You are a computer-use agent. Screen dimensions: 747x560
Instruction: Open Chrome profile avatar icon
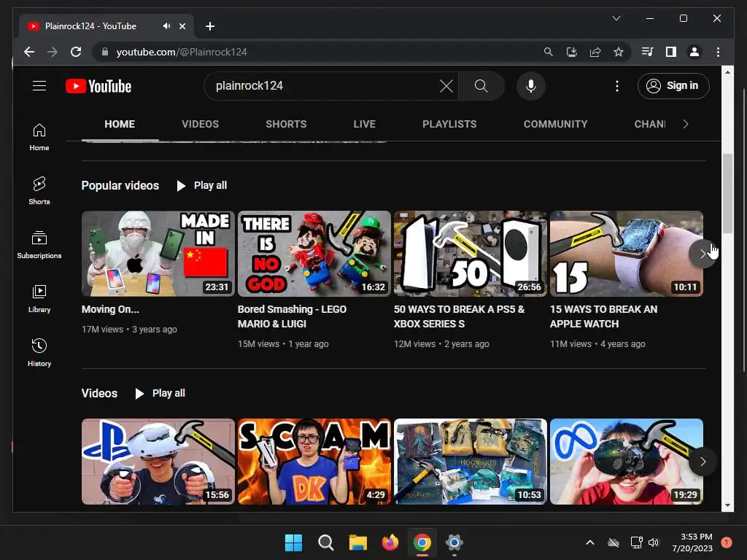tap(694, 52)
